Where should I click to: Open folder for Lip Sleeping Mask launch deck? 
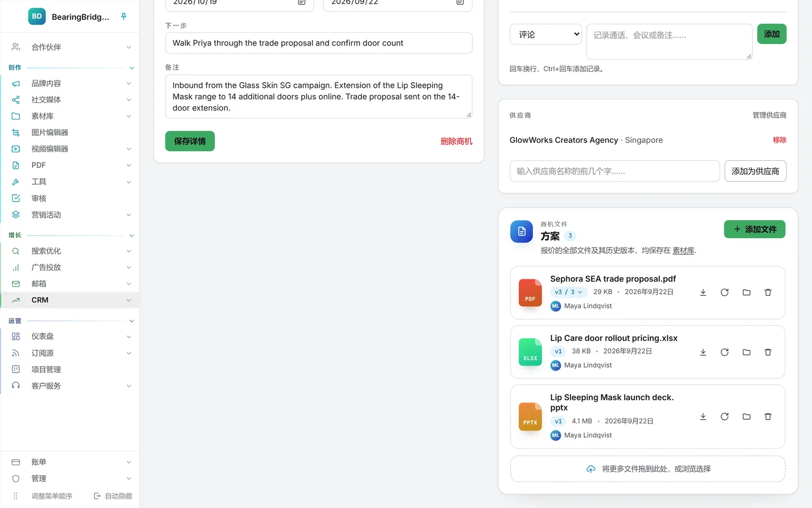point(746,416)
